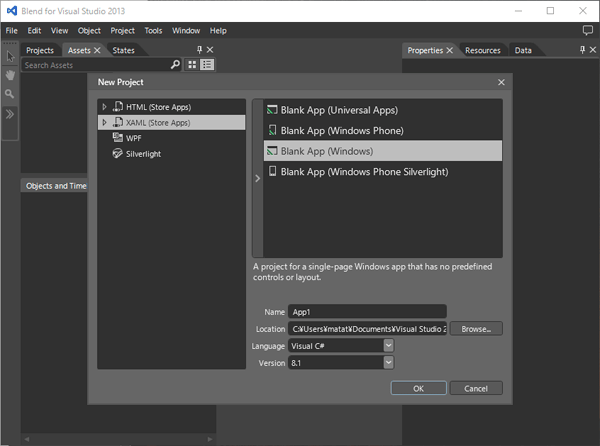
Task: Click the Blank App (Windows) template icon
Action: 272,151
